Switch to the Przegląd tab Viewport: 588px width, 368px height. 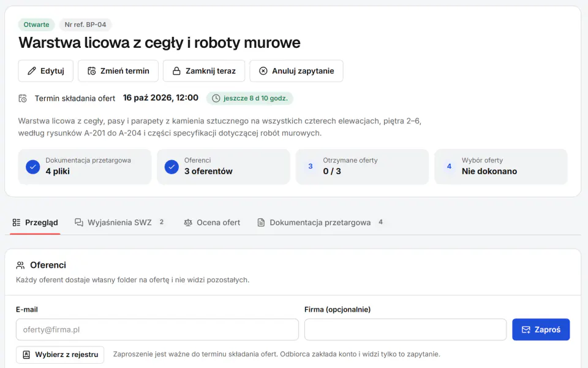tap(36, 223)
